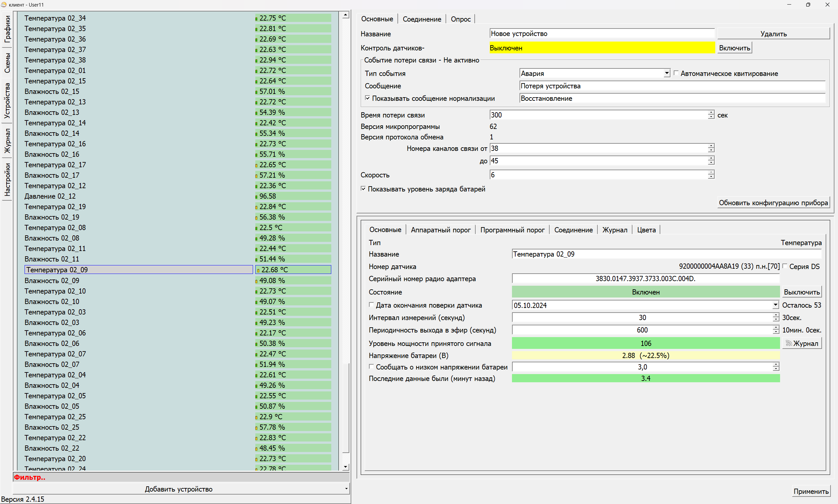The image size is (838, 504).
Task: Open the Журнал side tab
Action: (x=7, y=141)
